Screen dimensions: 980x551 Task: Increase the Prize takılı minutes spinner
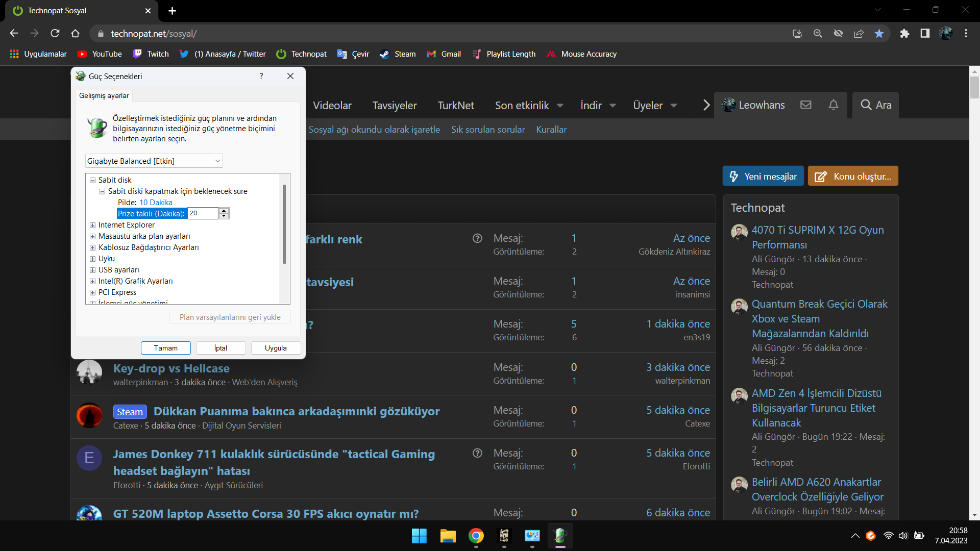224,211
